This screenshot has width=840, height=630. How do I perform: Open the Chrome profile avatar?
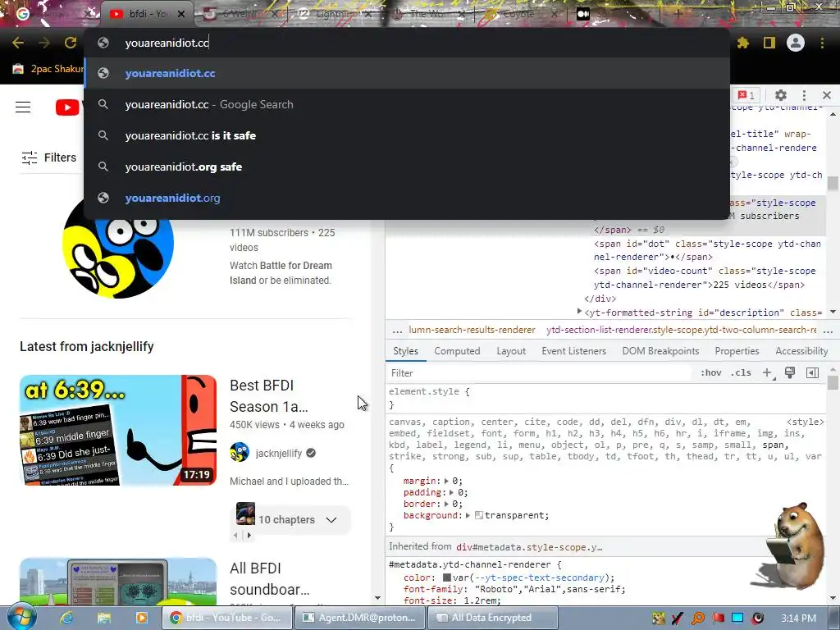(796, 43)
